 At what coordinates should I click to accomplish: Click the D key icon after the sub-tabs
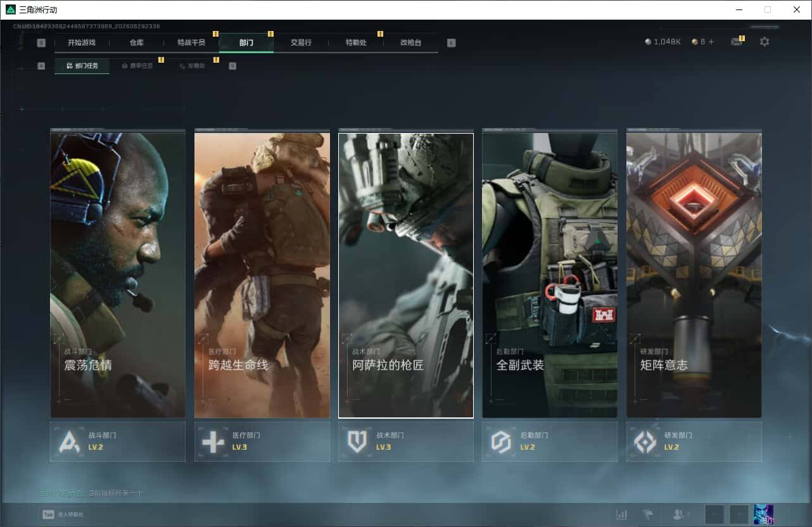232,66
